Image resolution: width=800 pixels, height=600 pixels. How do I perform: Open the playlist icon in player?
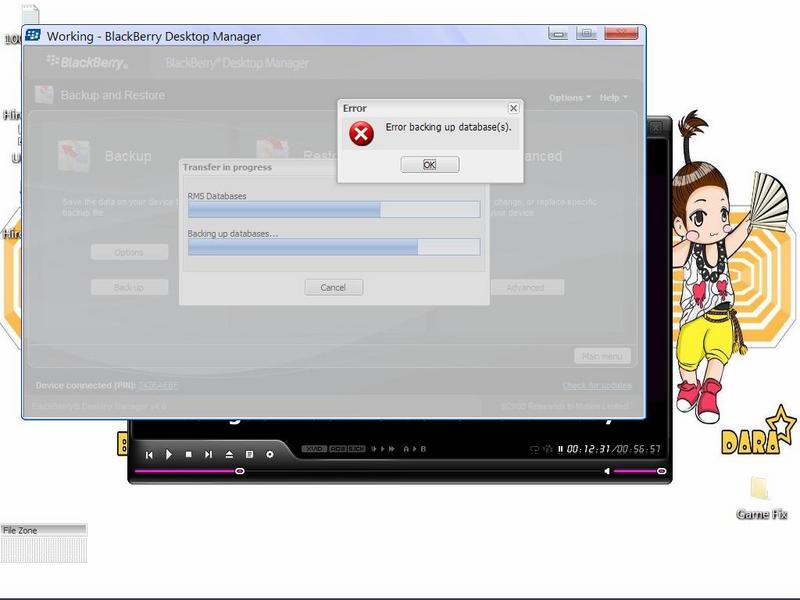pos(249,454)
